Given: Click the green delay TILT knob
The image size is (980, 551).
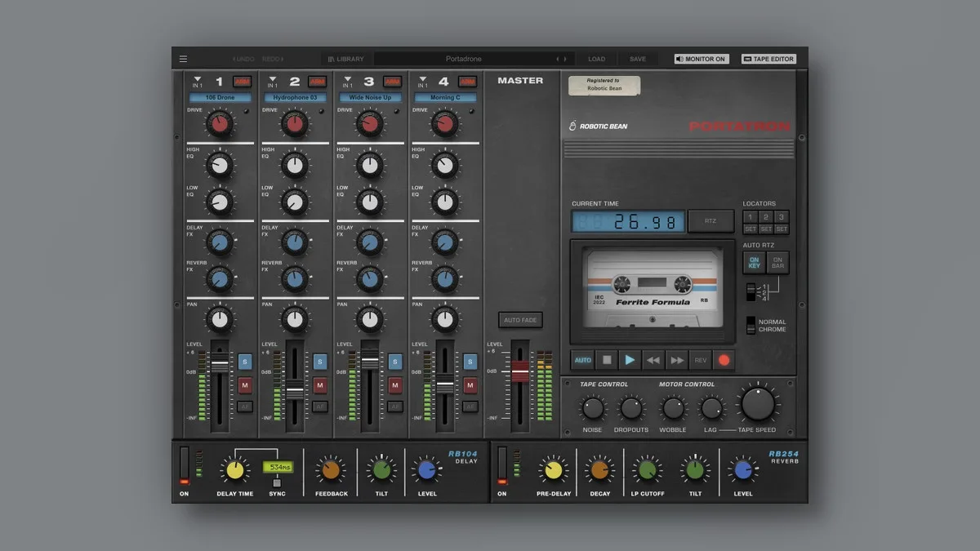Looking at the screenshot, I should 381,469.
